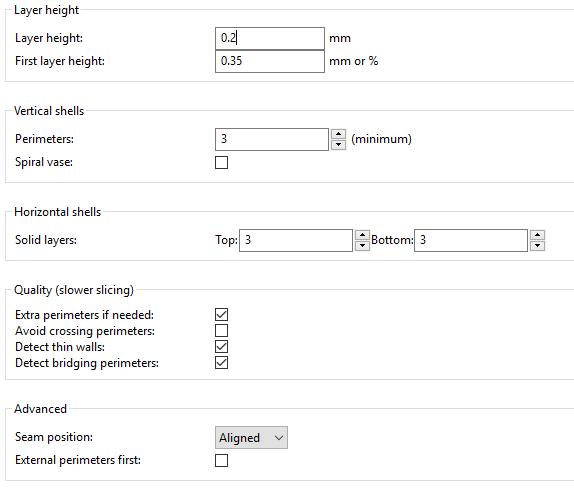Increase Perimeters value with up arrow
The height and width of the screenshot is (488, 574).
tap(339, 134)
